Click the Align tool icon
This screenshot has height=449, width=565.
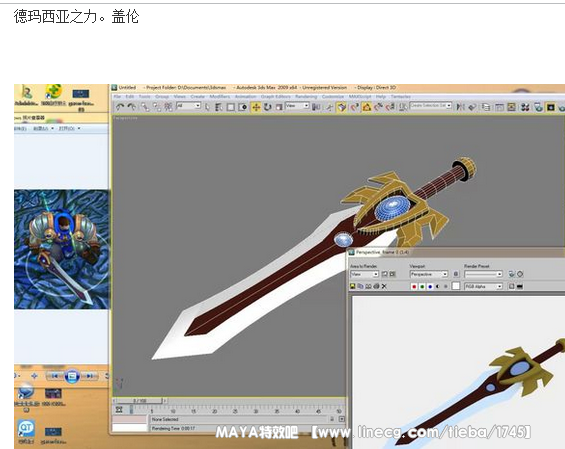(x=472, y=107)
